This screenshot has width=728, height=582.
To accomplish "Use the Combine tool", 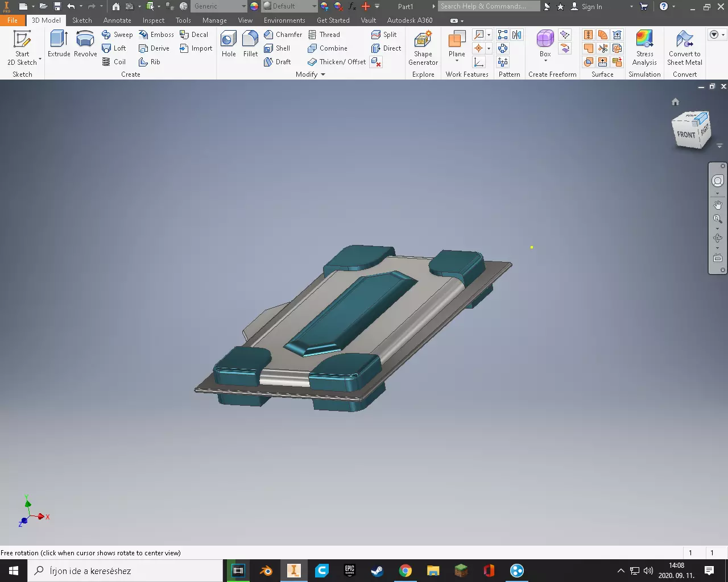I will [328, 48].
